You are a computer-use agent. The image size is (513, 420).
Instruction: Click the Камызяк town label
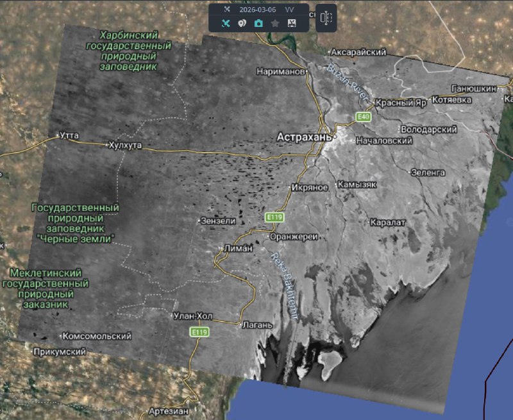pyautogui.click(x=357, y=184)
